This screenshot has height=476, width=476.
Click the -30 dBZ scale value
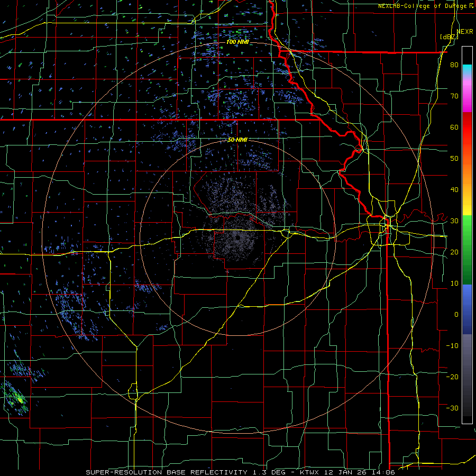(x=452, y=408)
